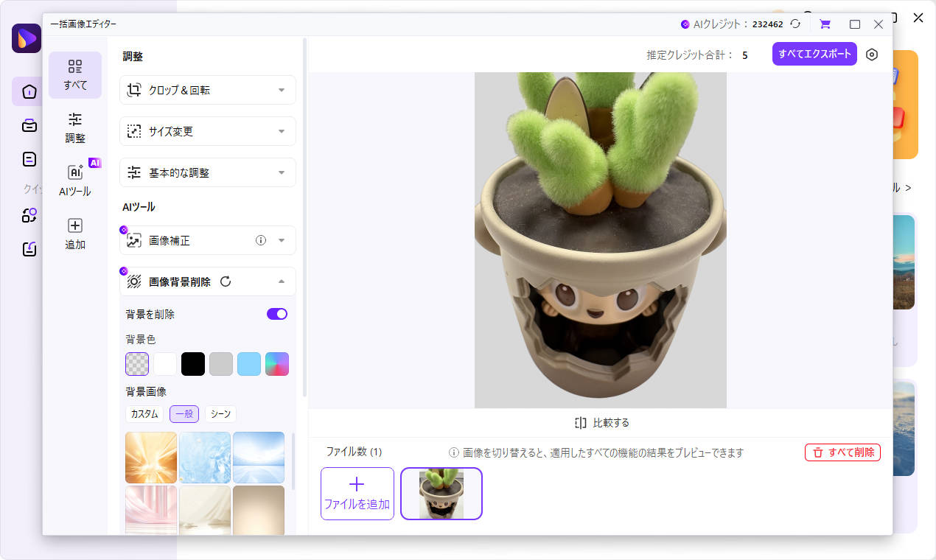Image resolution: width=936 pixels, height=560 pixels.
Task: Choose the transparent background swatch
Action: 137,364
